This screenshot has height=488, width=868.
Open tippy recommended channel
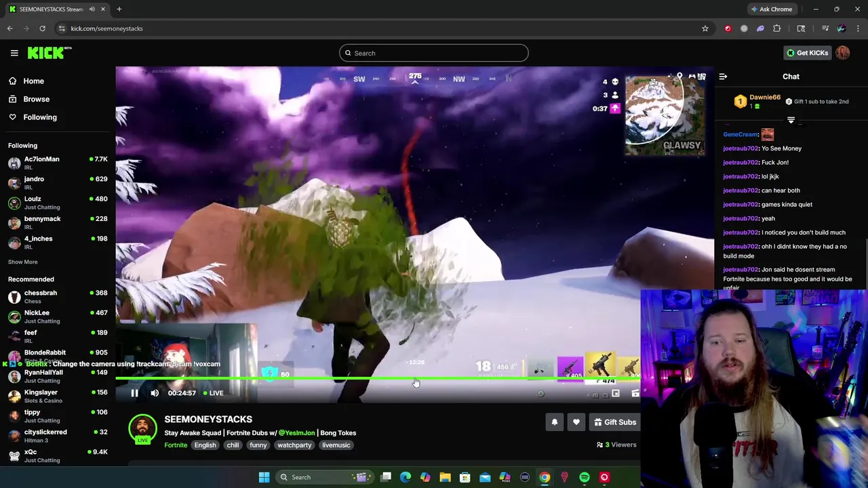(58, 416)
